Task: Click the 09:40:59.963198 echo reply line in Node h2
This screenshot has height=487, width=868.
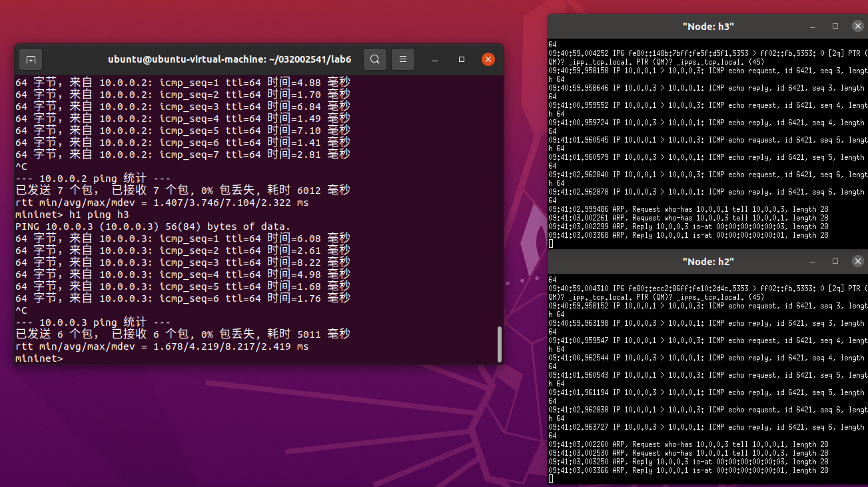Action: click(708, 327)
